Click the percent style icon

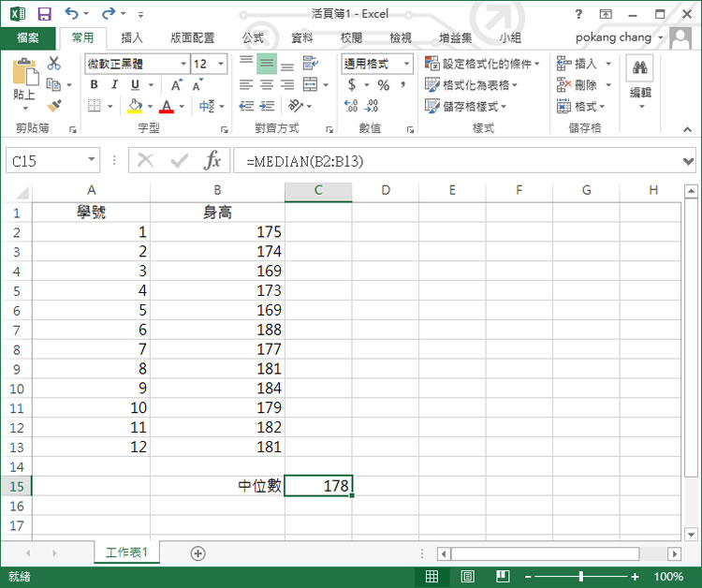[383, 85]
